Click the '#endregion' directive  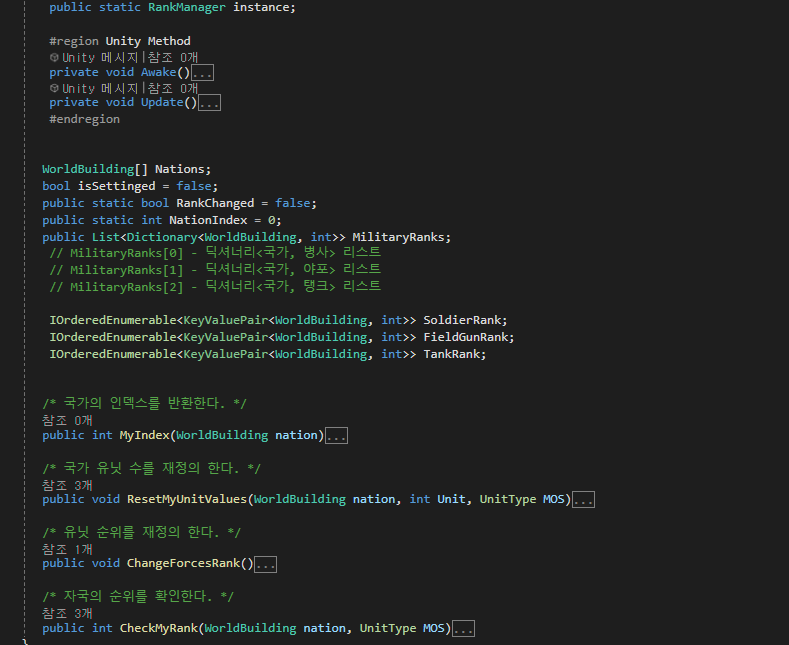(x=85, y=119)
